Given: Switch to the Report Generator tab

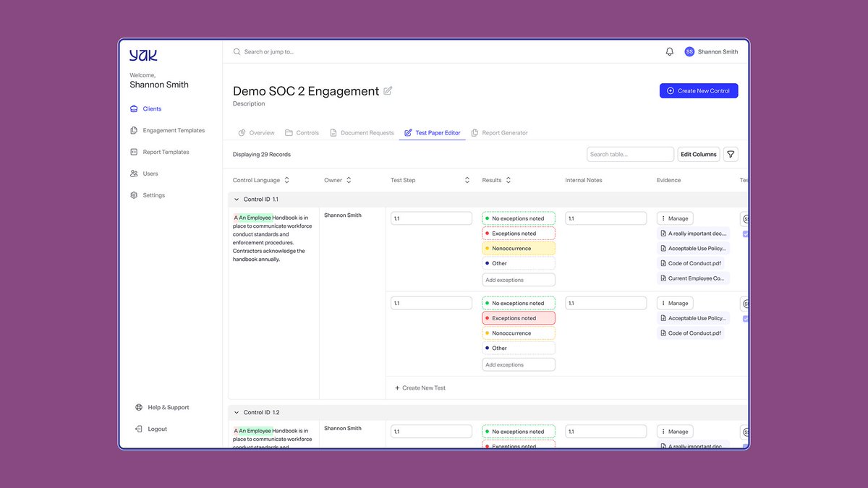Looking at the screenshot, I should click(499, 133).
